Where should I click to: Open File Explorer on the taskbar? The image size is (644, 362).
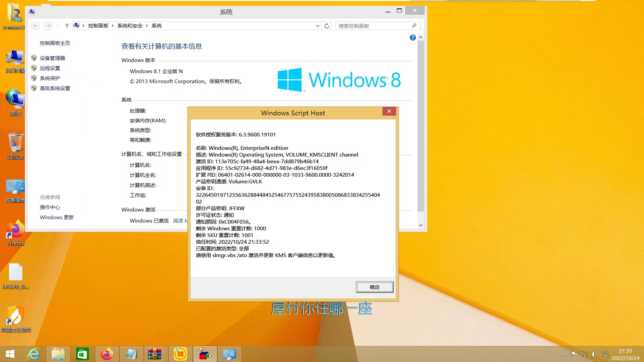pyautogui.click(x=58, y=354)
